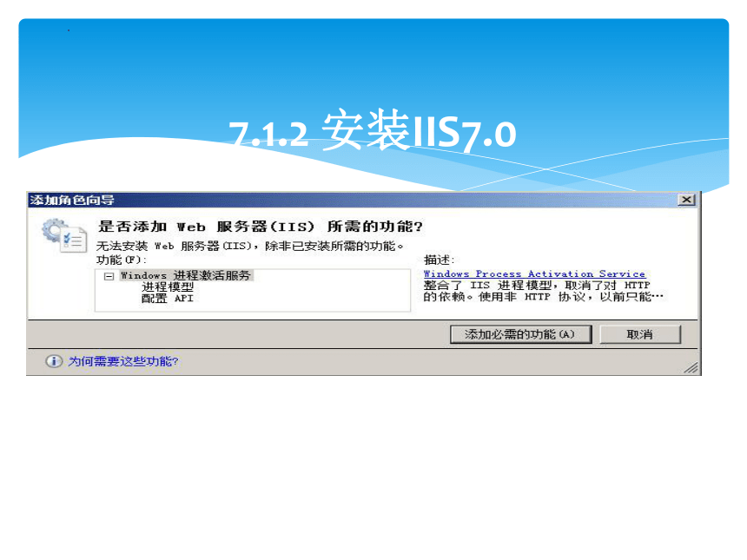Click the wizard gear checklist icon
This screenshot has width=747, height=560.
[x=64, y=235]
